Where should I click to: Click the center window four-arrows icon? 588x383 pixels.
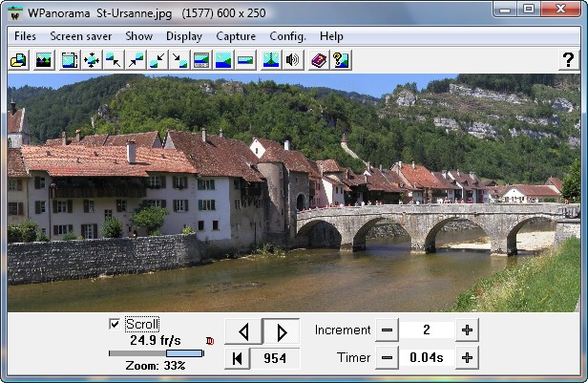coord(92,60)
